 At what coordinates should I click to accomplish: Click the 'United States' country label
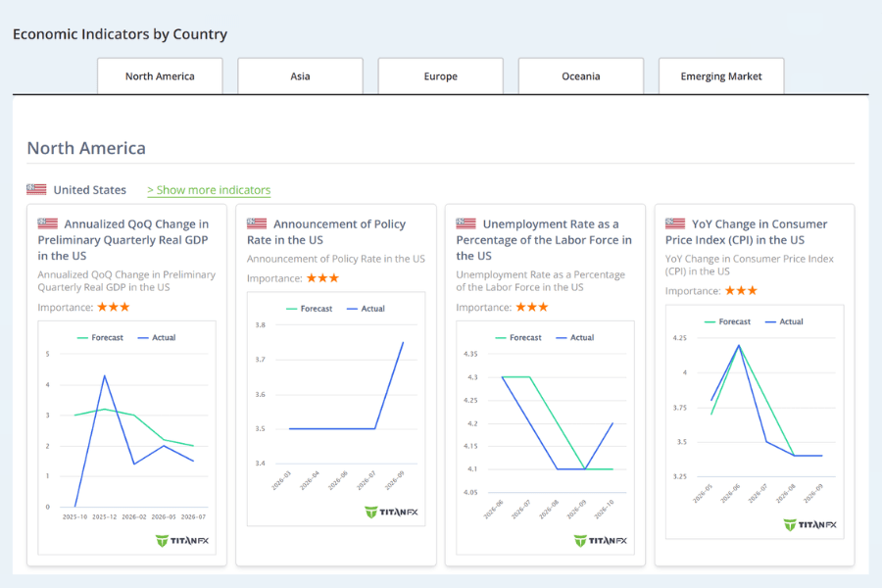tap(89, 190)
